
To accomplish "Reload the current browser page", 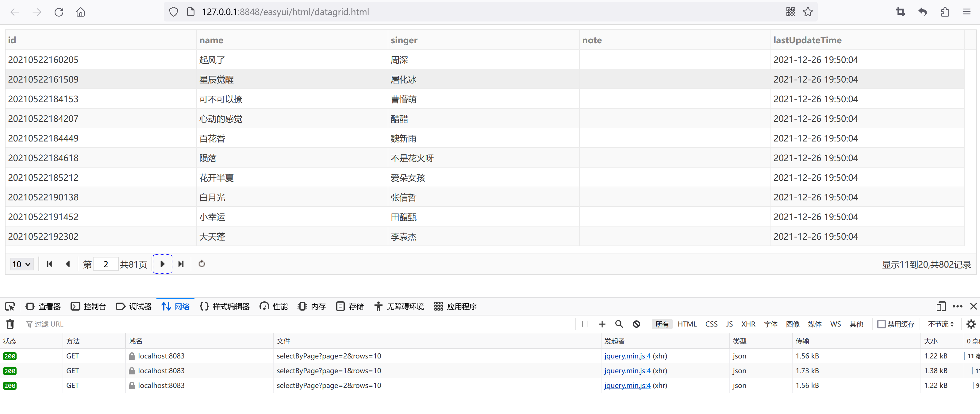I will click(59, 12).
